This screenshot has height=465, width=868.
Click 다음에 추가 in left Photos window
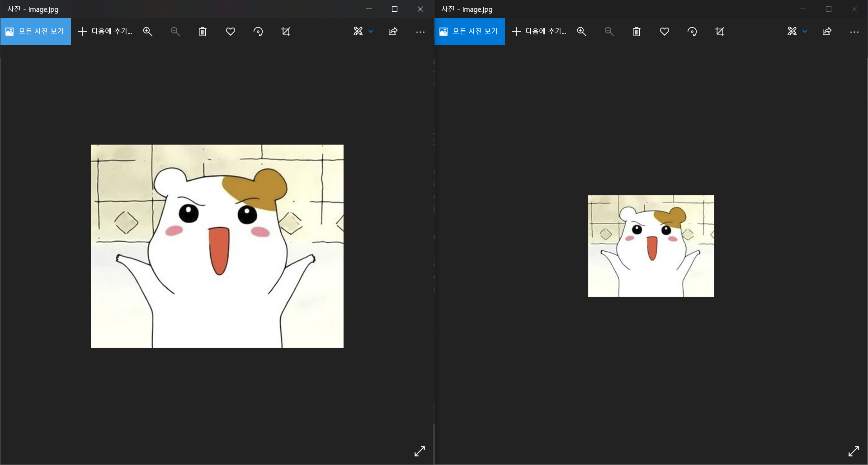[105, 32]
